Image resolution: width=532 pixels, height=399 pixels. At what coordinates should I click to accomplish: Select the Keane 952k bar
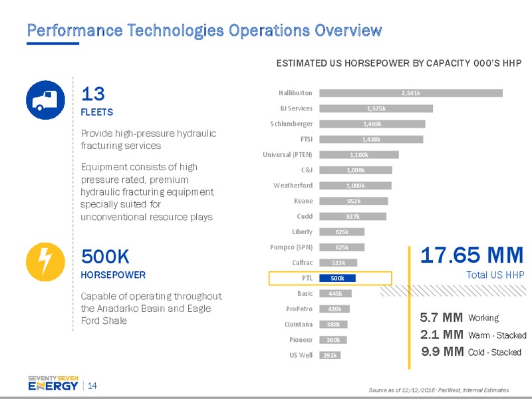tap(354, 201)
